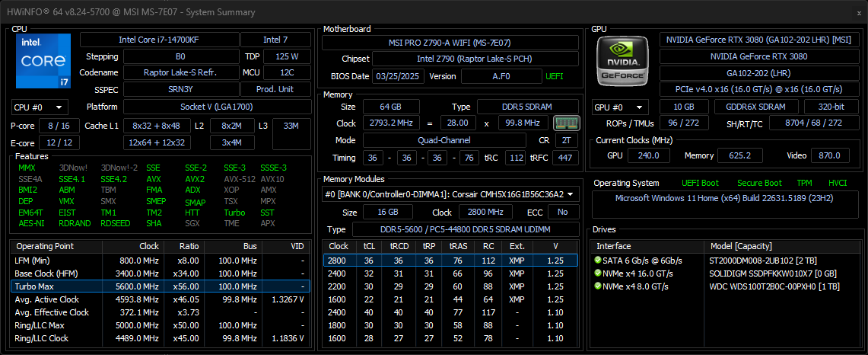This screenshot has height=355, width=868.
Task: Select the Ring/LLC Clock row
Action: click(x=160, y=337)
